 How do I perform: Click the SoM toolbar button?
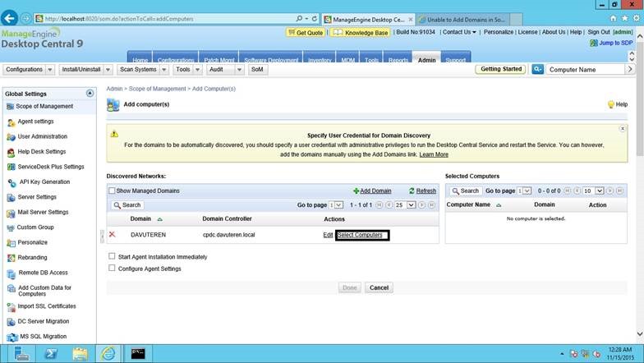(258, 69)
